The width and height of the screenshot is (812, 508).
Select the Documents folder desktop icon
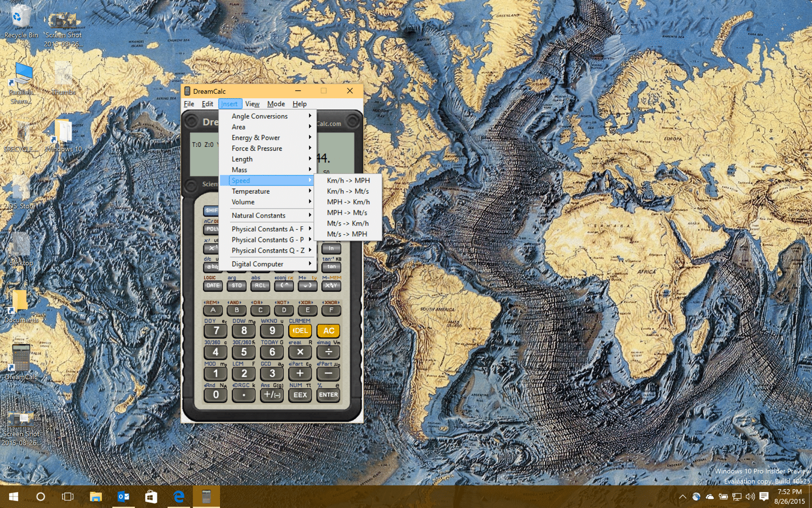tap(21, 306)
